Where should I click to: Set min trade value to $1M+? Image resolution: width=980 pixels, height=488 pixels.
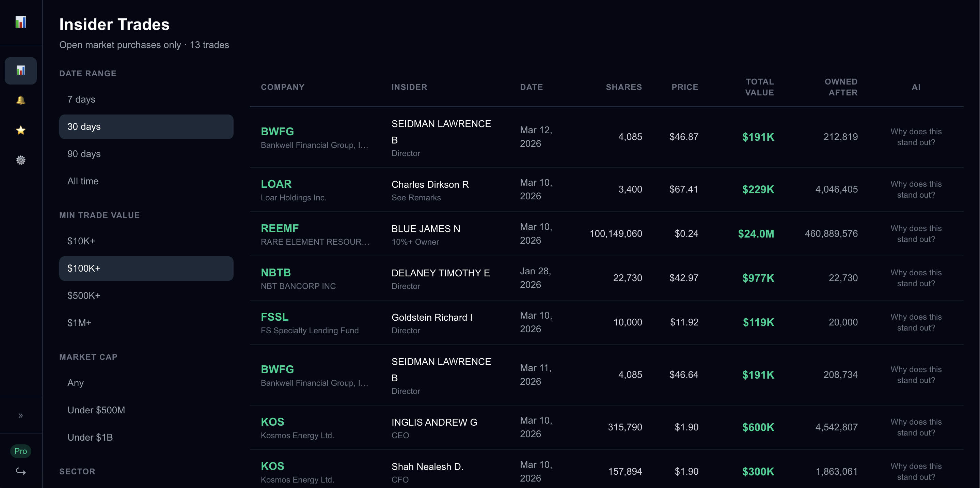click(146, 323)
